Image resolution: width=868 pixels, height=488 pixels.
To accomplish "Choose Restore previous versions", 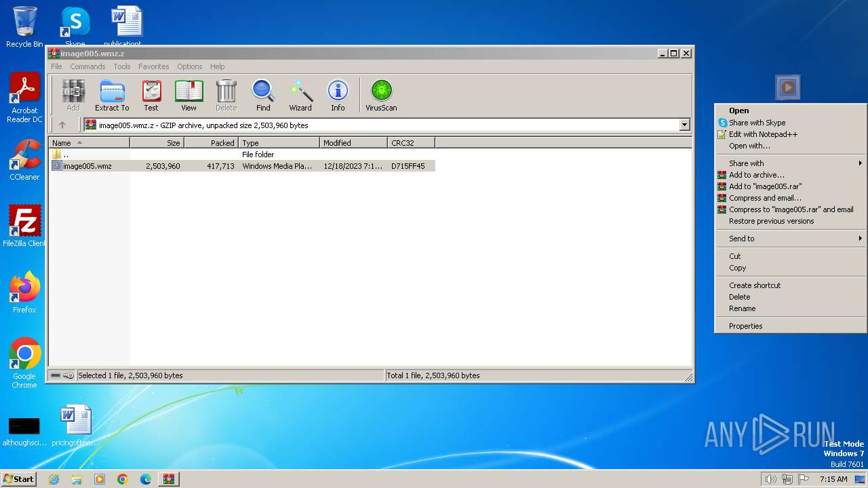I will (790, 221).
